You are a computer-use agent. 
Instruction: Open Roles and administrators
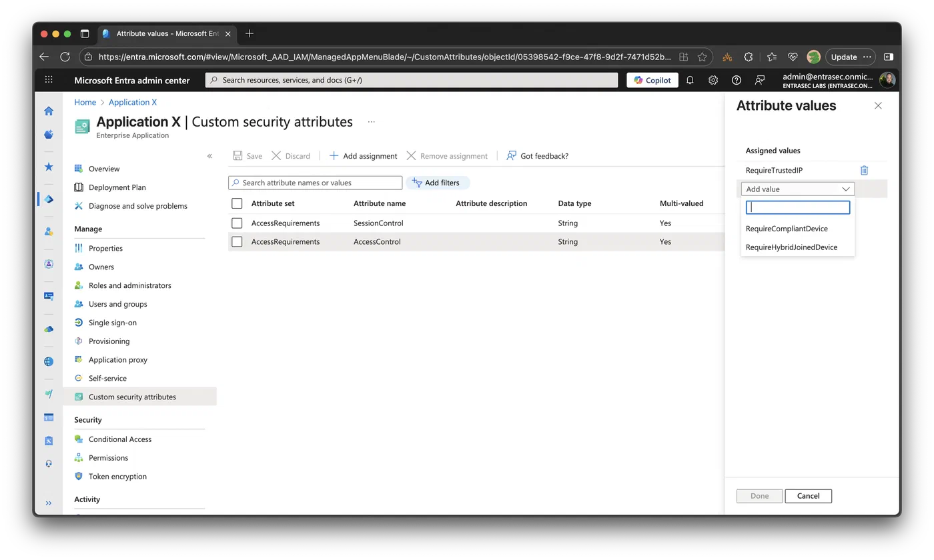pyautogui.click(x=130, y=285)
